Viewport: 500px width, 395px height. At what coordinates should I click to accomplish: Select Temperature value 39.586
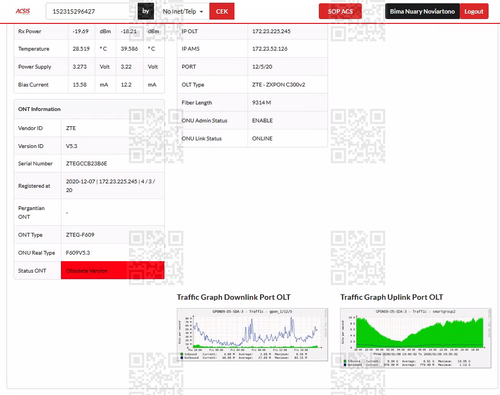pyautogui.click(x=129, y=49)
